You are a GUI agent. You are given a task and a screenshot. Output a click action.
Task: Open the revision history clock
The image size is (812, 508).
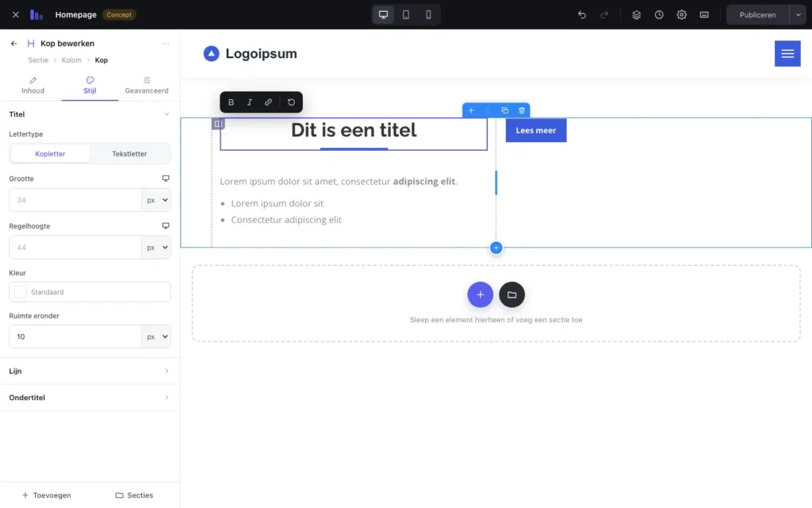(659, 14)
